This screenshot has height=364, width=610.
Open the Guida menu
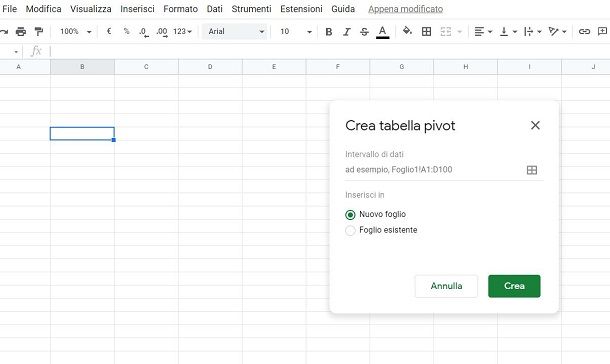343,9
